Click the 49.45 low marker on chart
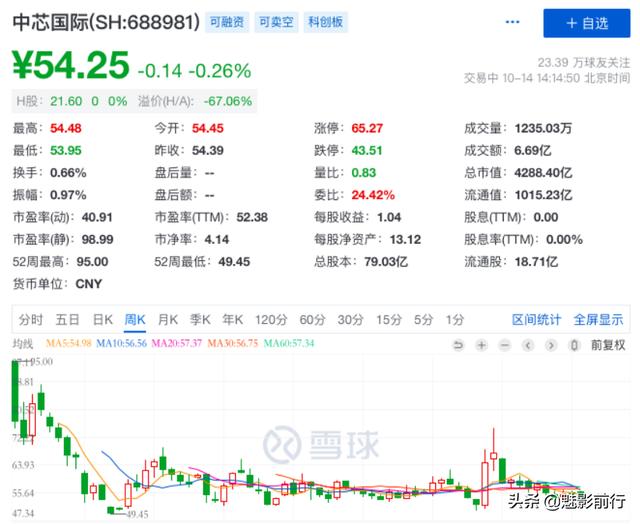 [x=138, y=514]
